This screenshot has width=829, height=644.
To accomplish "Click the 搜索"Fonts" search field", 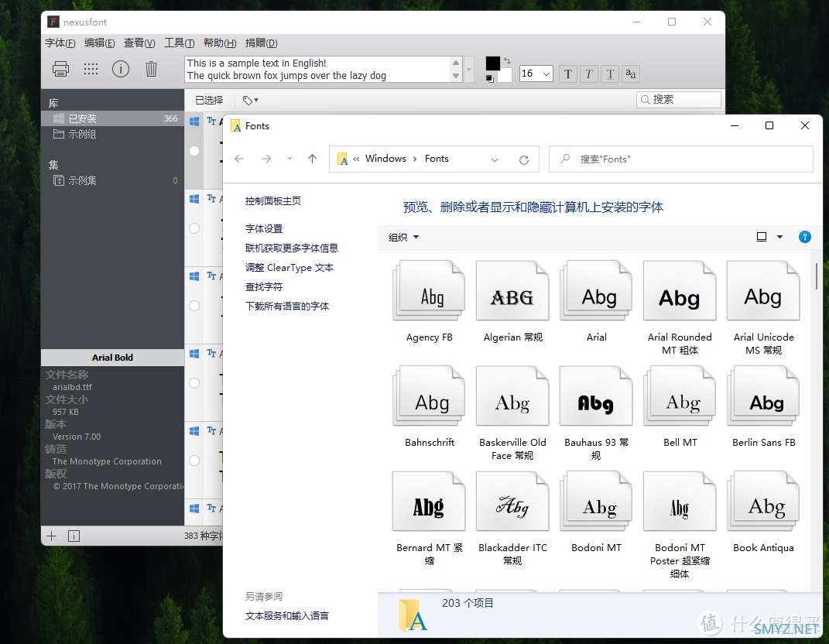I will 681,159.
